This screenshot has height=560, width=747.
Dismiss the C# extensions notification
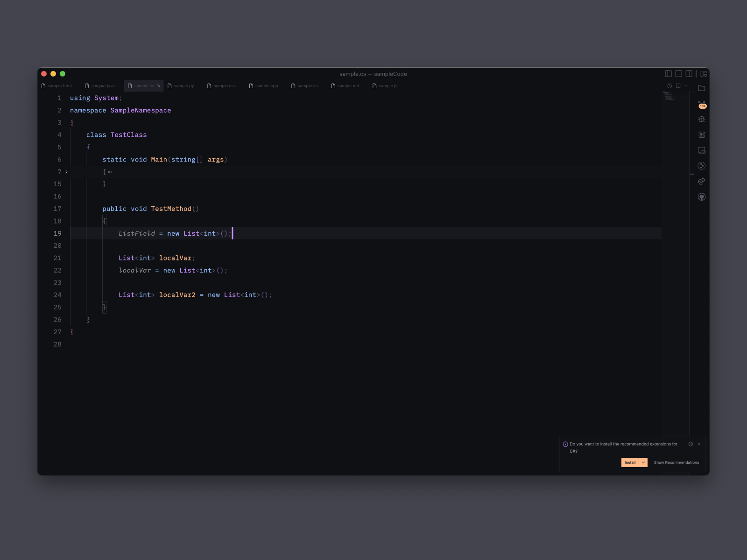pos(699,444)
